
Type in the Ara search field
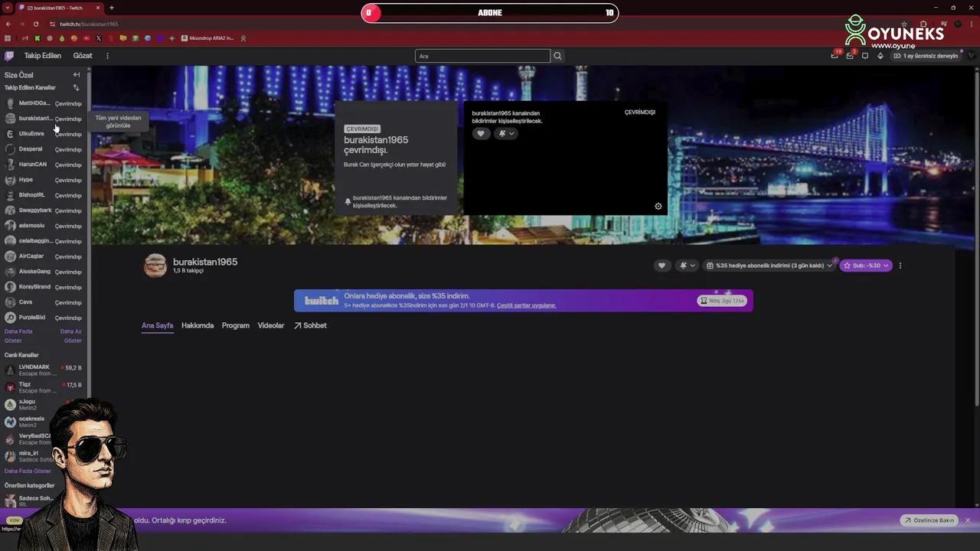[x=482, y=55]
